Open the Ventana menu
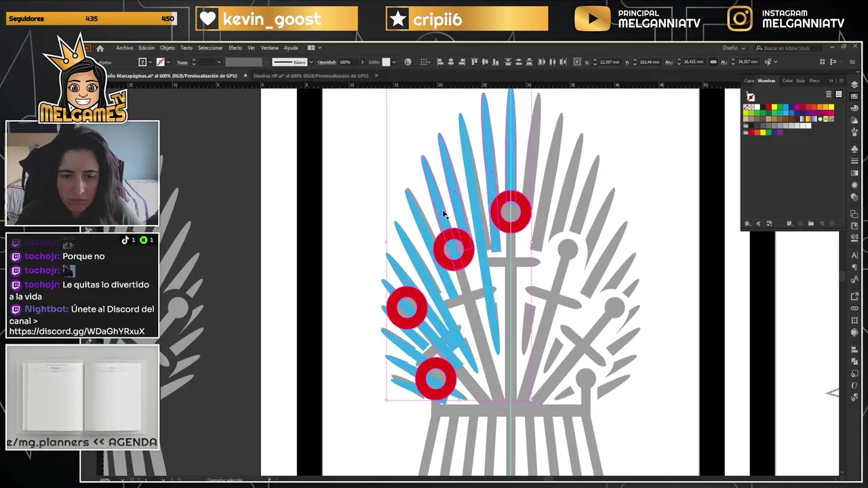868x488 pixels. [x=270, y=48]
